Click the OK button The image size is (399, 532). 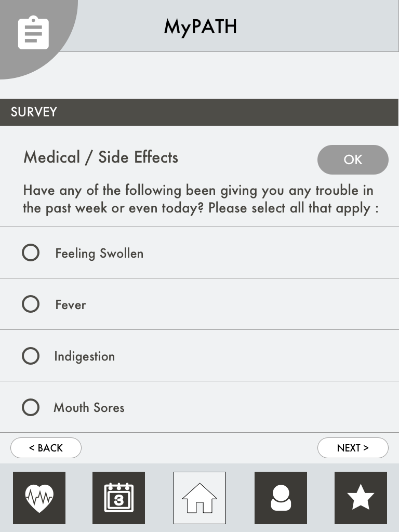pyautogui.click(x=353, y=160)
